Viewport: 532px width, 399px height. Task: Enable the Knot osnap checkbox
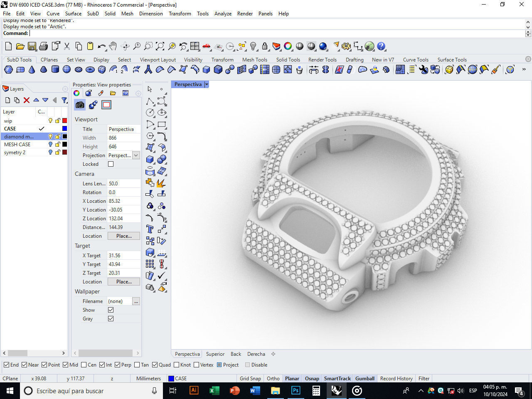click(x=177, y=365)
